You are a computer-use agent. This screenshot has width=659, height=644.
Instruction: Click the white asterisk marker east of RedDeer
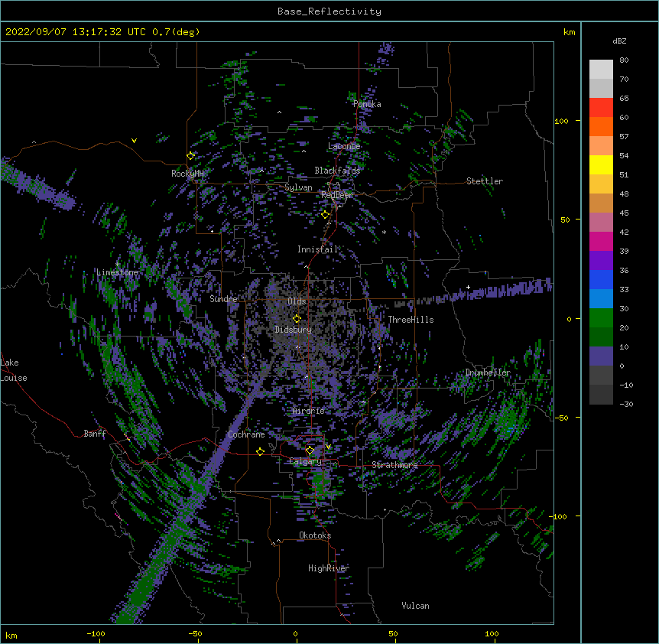pos(384,232)
